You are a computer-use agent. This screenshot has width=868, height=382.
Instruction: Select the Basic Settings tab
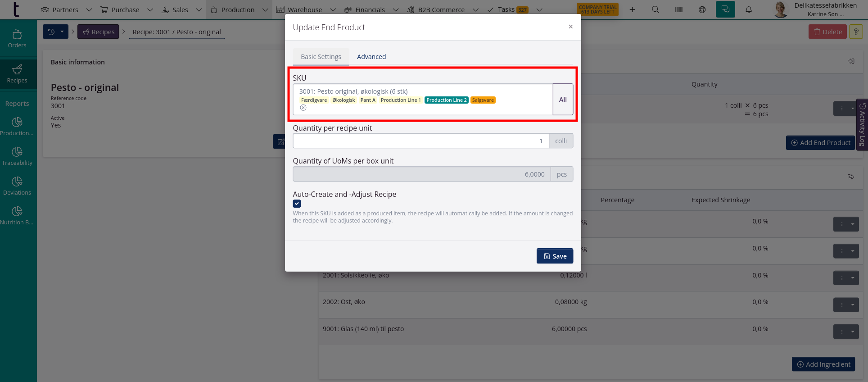click(x=321, y=57)
